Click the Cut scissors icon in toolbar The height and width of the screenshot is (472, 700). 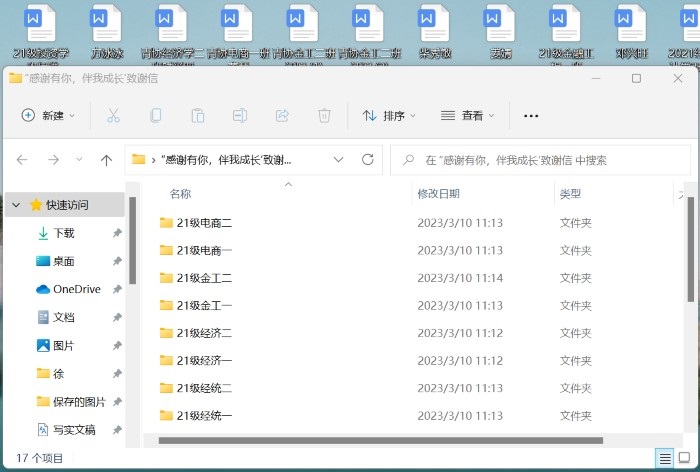tap(113, 116)
